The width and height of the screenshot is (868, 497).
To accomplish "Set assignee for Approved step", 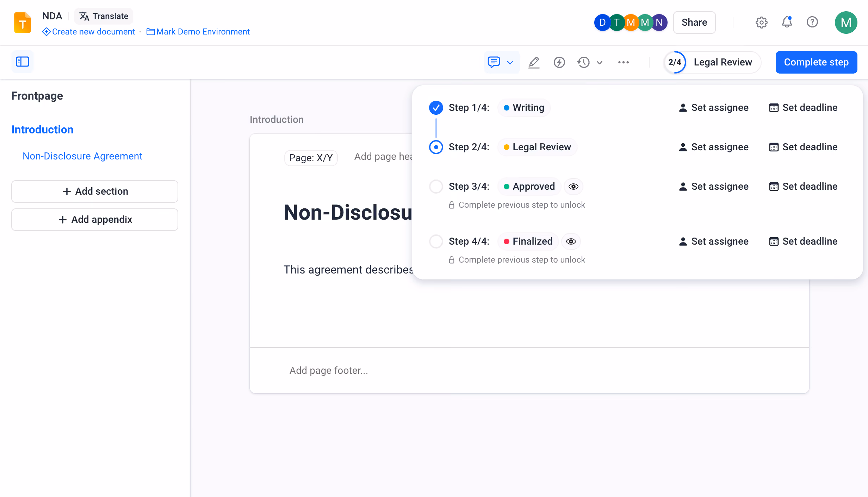I will click(x=713, y=187).
